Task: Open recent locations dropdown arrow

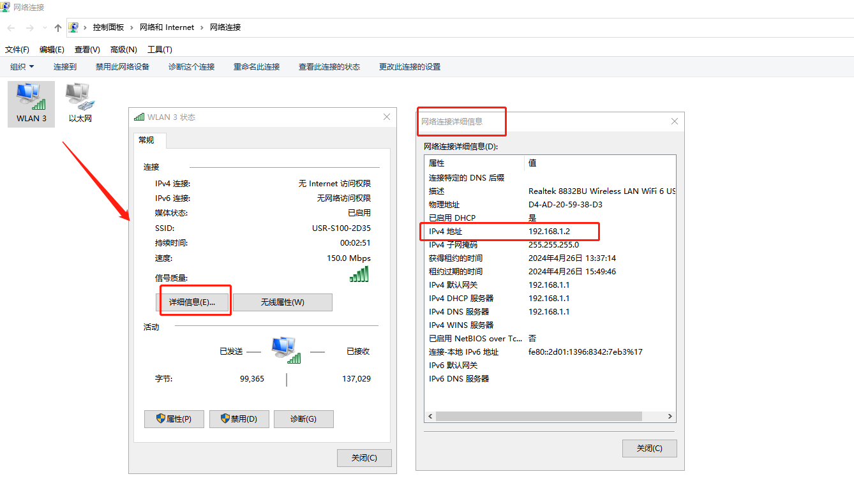Action: click(x=45, y=27)
